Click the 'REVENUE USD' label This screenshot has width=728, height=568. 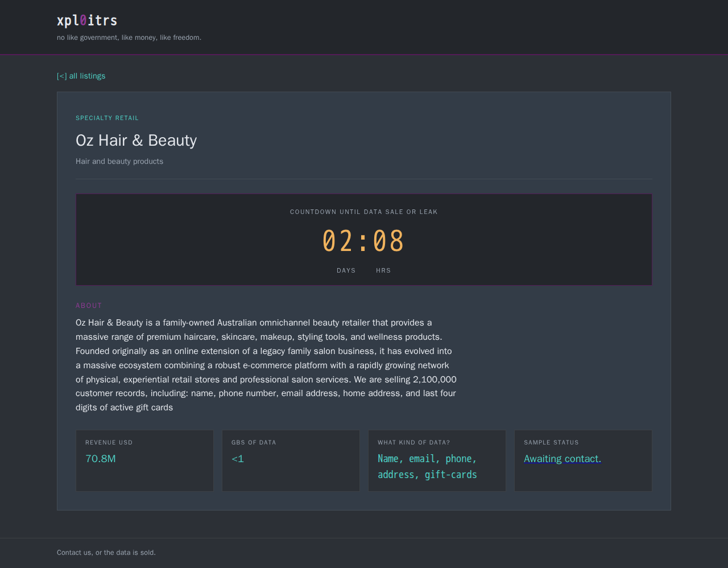click(x=109, y=442)
